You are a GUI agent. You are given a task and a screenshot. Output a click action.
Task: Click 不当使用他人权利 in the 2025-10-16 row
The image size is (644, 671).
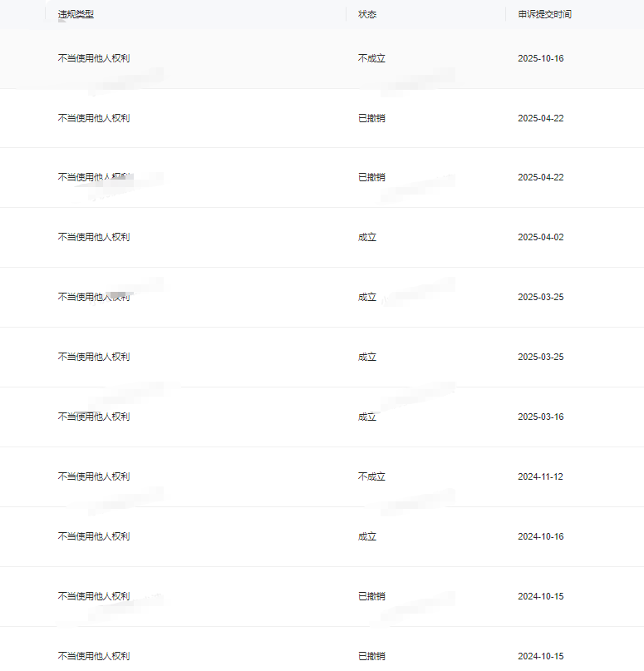(93, 59)
